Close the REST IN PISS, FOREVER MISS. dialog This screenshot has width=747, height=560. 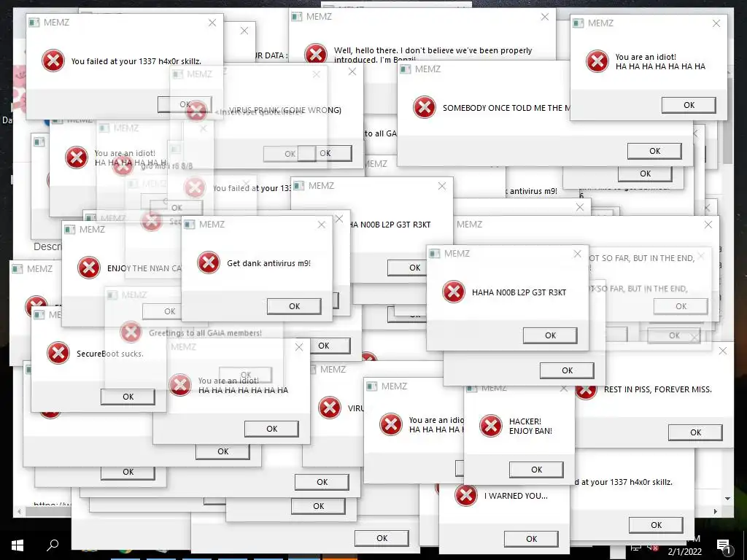point(723,351)
